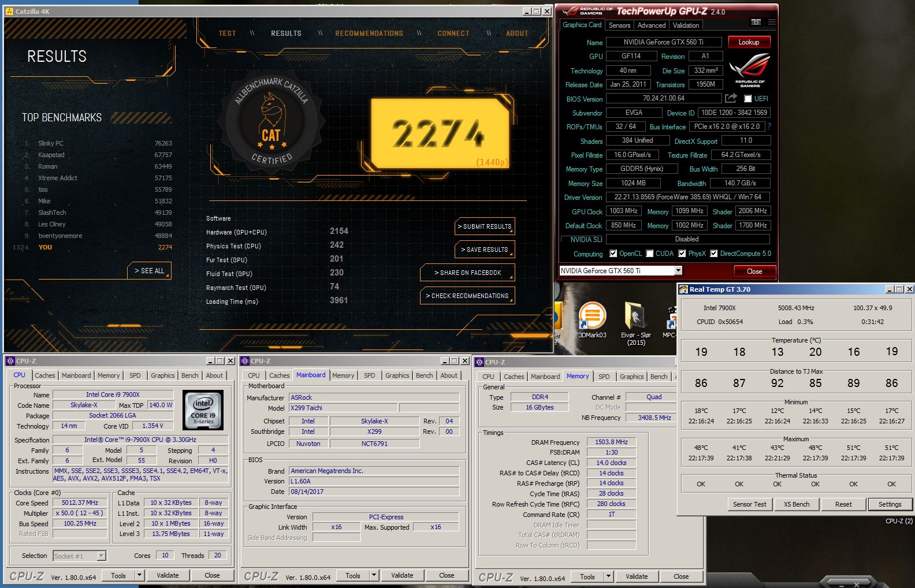
Task: Click the Sensor Test button in Real Temp
Action: [x=750, y=504]
